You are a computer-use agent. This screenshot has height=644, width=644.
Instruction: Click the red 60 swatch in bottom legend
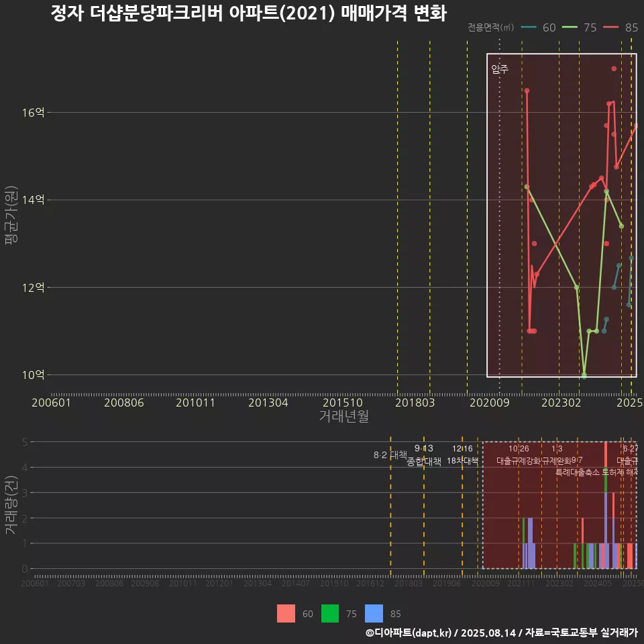[286, 614]
